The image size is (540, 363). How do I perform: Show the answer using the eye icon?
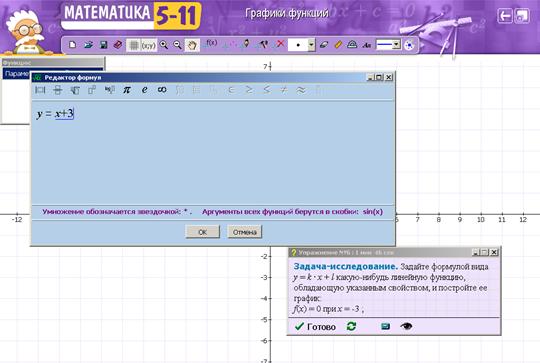406,326
